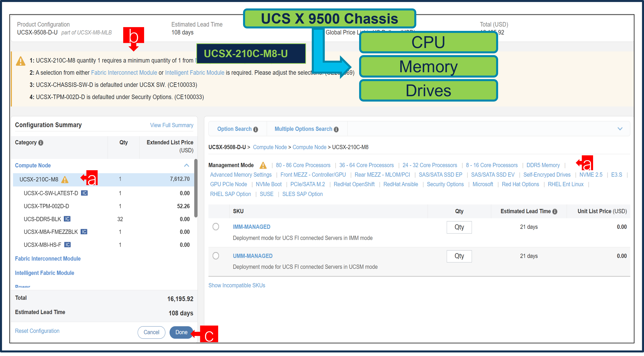Viewport: 644px width, 356px height.
Task: Open the NVMe Boot section
Action: [x=268, y=184]
